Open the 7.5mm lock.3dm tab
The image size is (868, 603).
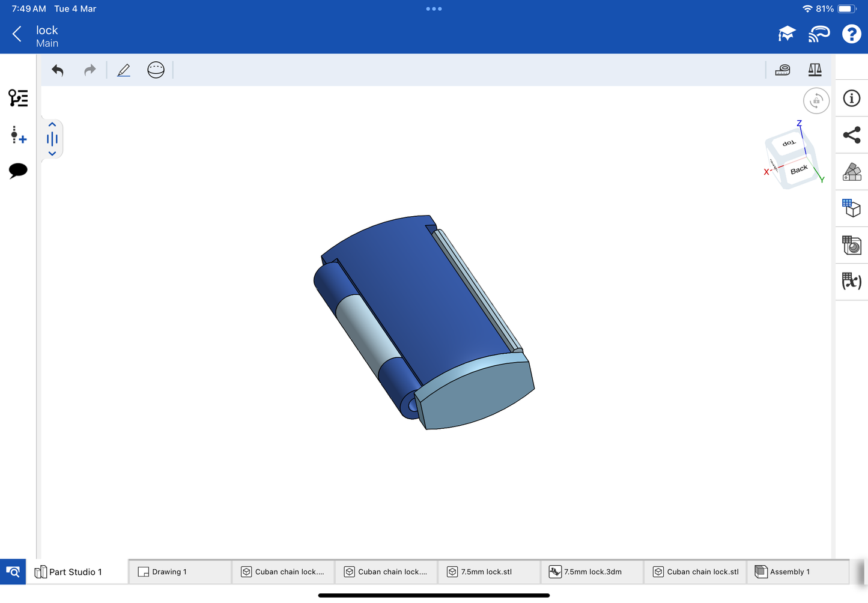click(x=592, y=572)
